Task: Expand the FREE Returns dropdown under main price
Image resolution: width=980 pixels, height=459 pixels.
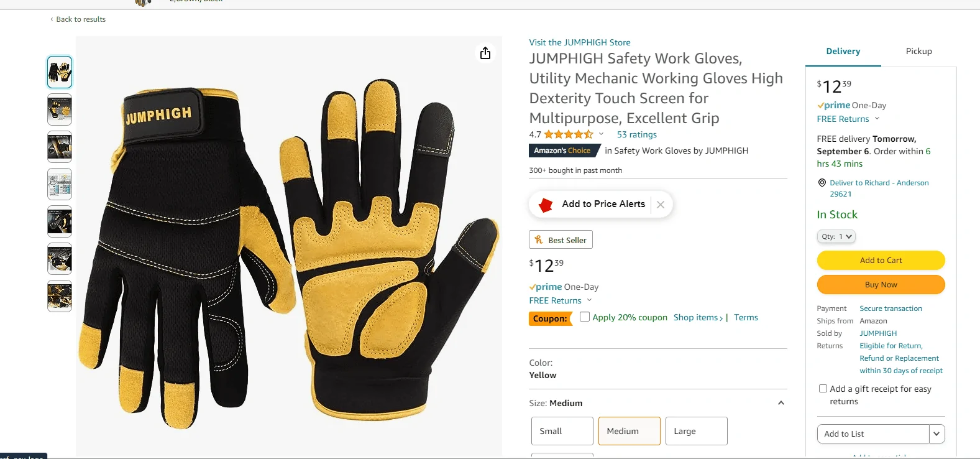Action: point(589,300)
